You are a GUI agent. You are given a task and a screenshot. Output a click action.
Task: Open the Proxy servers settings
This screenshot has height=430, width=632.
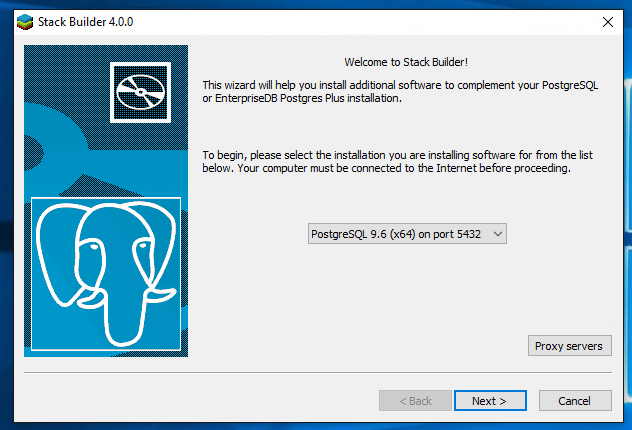pyautogui.click(x=570, y=346)
